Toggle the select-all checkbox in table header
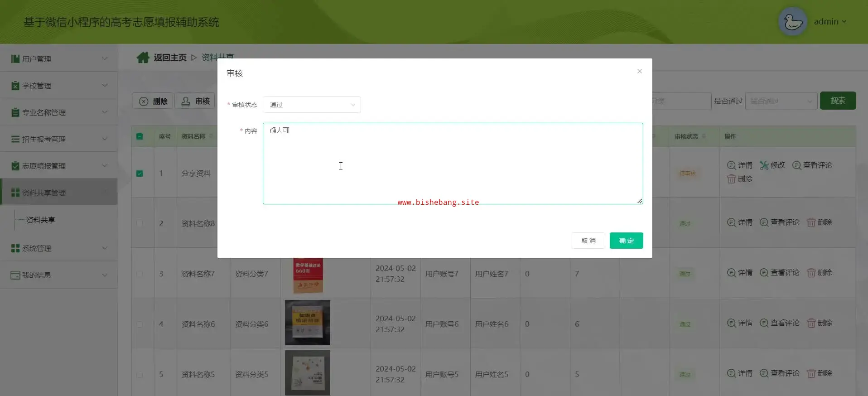This screenshot has width=868, height=396. coord(140,136)
